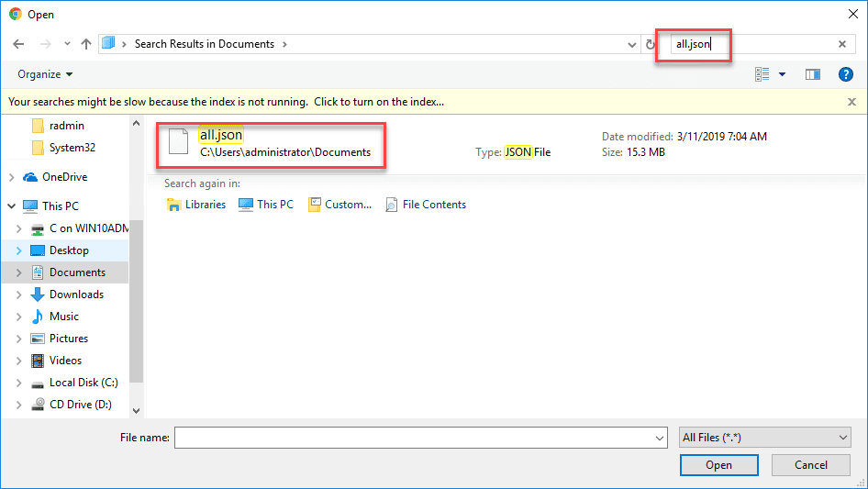Select Desktop in navigation pane
The image size is (868, 489).
click(x=60, y=250)
